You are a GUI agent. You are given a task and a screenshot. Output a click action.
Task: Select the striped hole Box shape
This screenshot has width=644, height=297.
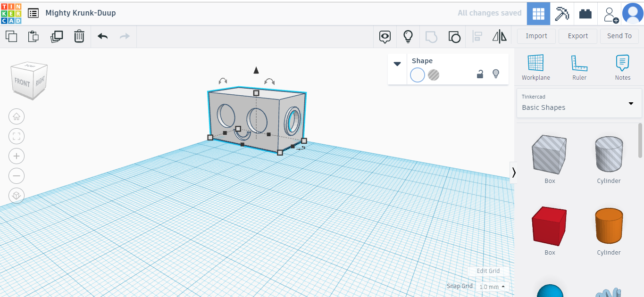tap(550, 155)
